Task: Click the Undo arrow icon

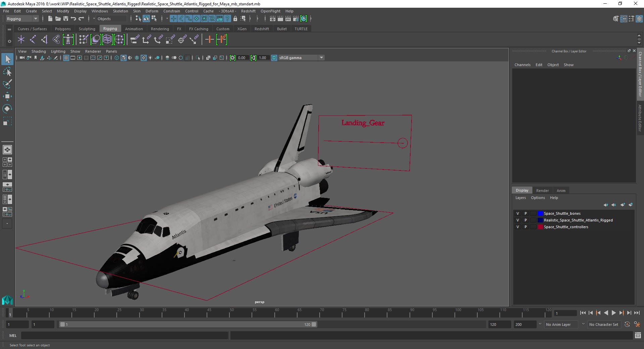Action: (73, 19)
